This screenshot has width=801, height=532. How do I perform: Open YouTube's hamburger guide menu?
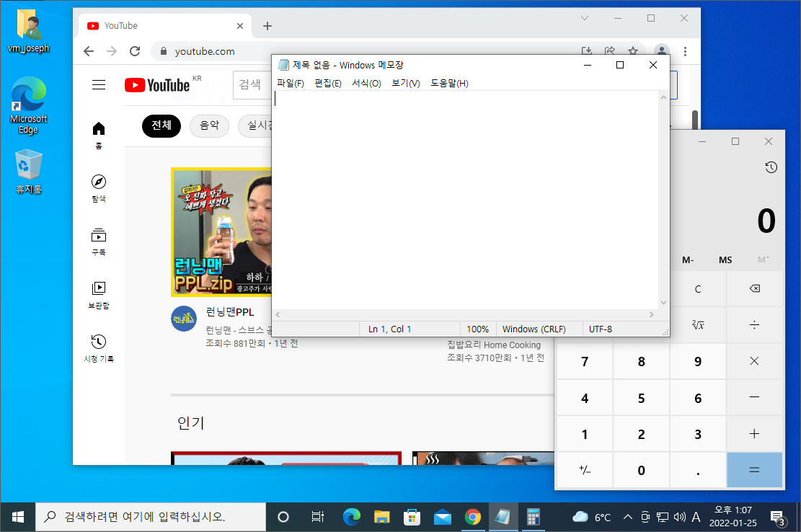(x=99, y=85)
